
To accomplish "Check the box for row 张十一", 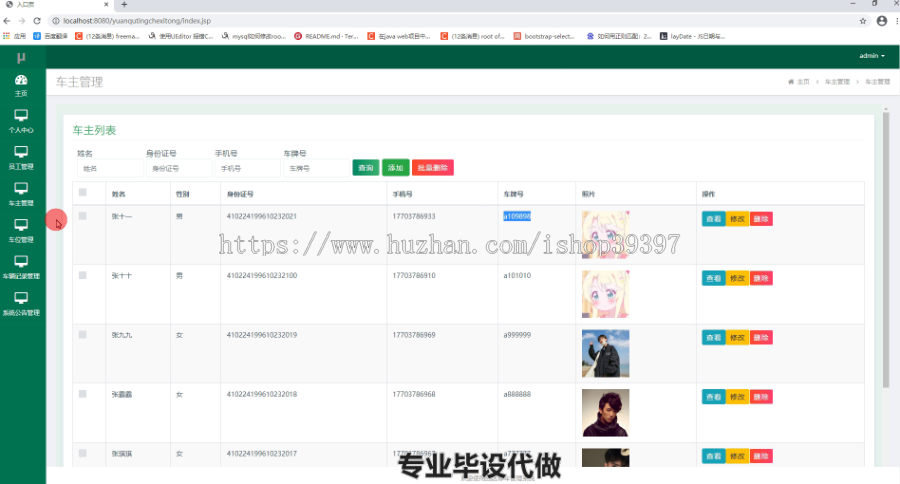I will point(83,216).
